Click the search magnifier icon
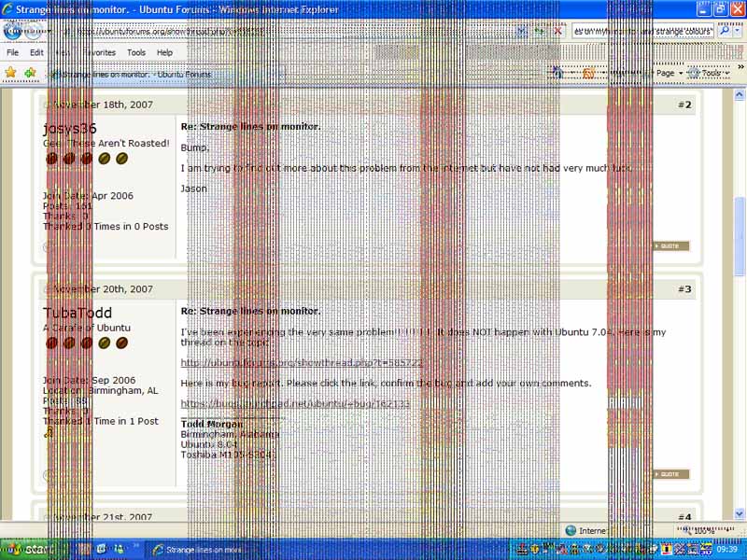Viewport: 747px width, 560px height. pyautogui.click(x=725, y=30)
